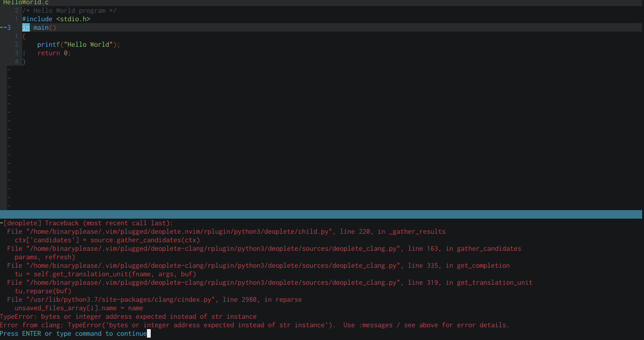
Task: Click the #include <stdio.h> directive
Action: 57,19
